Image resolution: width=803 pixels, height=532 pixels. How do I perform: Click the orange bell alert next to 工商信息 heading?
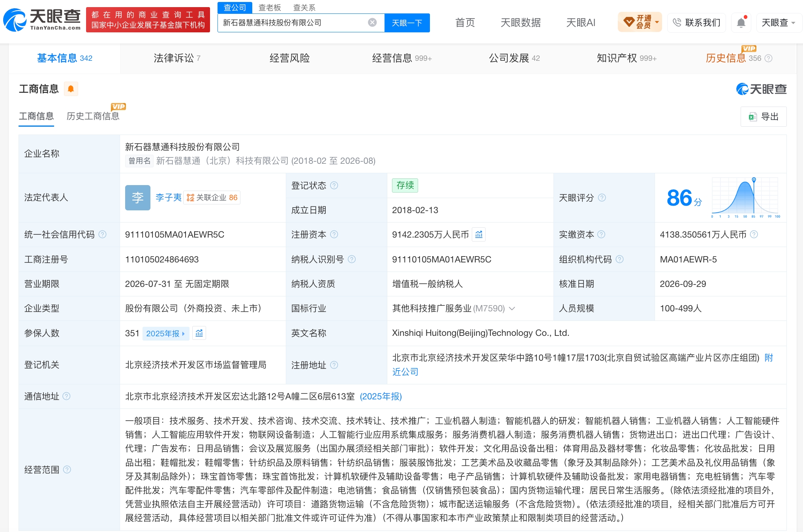[x=71, y=89]
